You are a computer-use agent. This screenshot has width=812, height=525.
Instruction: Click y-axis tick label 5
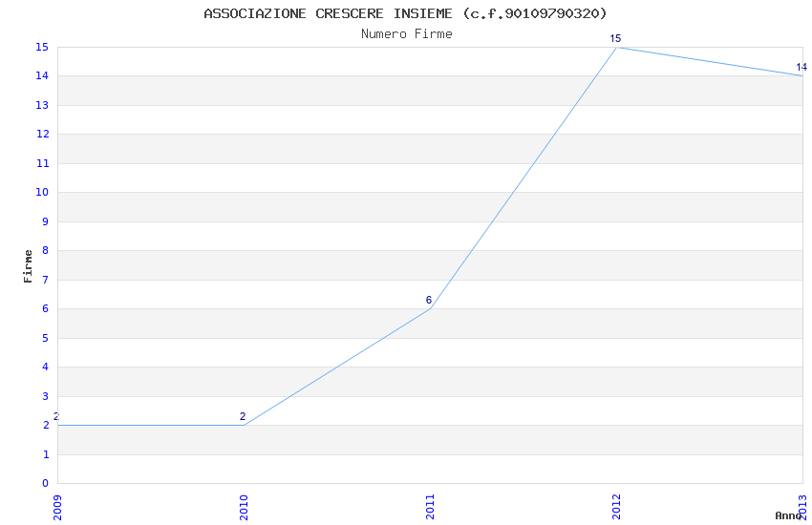point(45,338)
